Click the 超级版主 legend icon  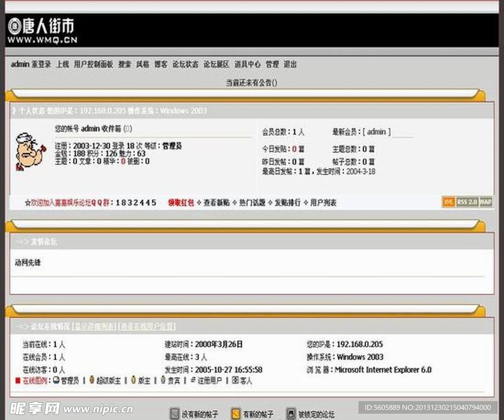[91, 380]
